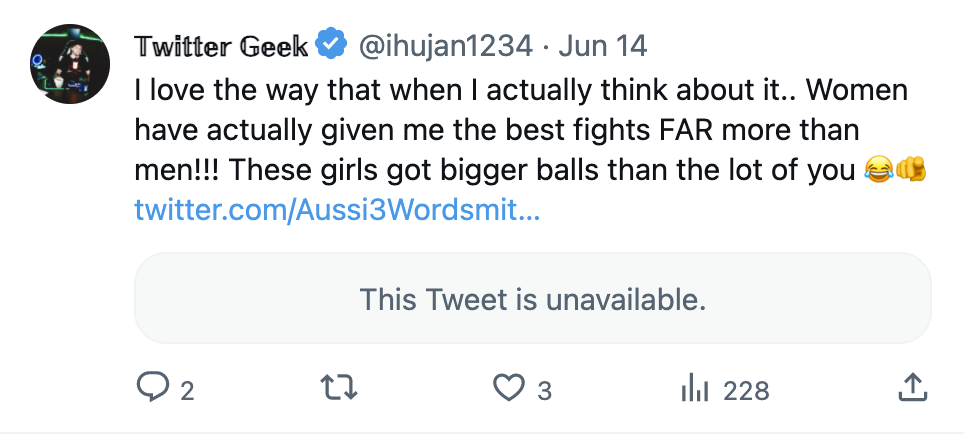964x438 pixels.
Task: Click the reply speech bubble icon
Action: (152, 388)
